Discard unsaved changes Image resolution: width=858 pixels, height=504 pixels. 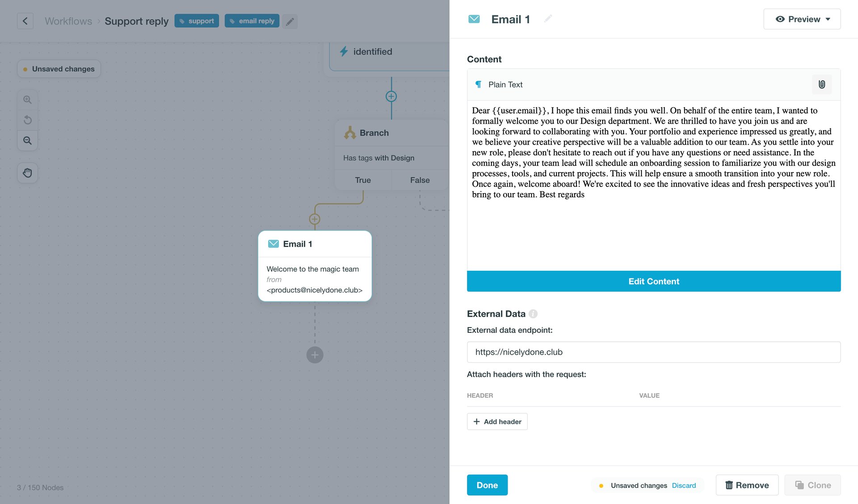point(684,485)
